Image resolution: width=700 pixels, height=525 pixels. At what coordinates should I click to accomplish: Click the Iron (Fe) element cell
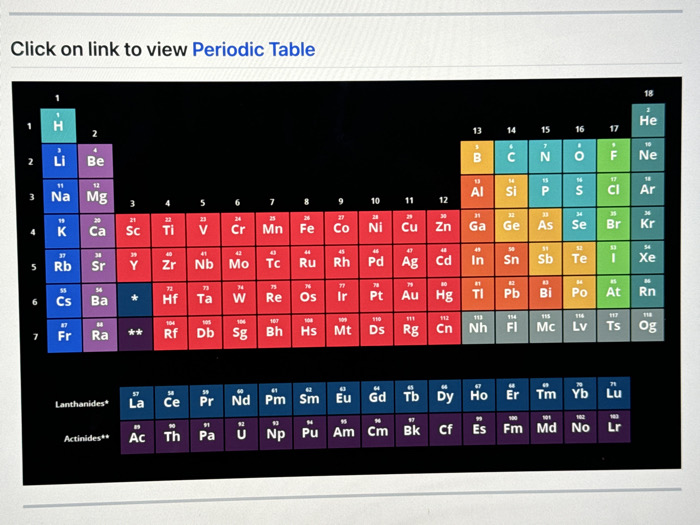[x=307, y=229]
